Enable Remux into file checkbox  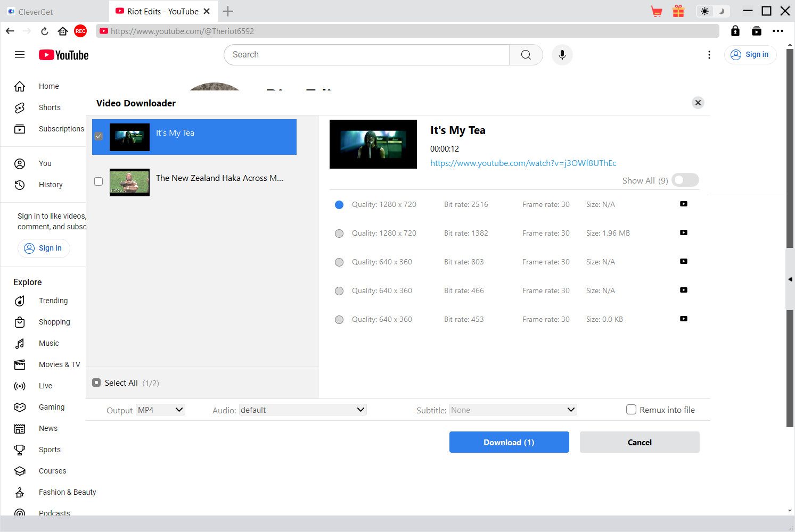pos(631,410)
